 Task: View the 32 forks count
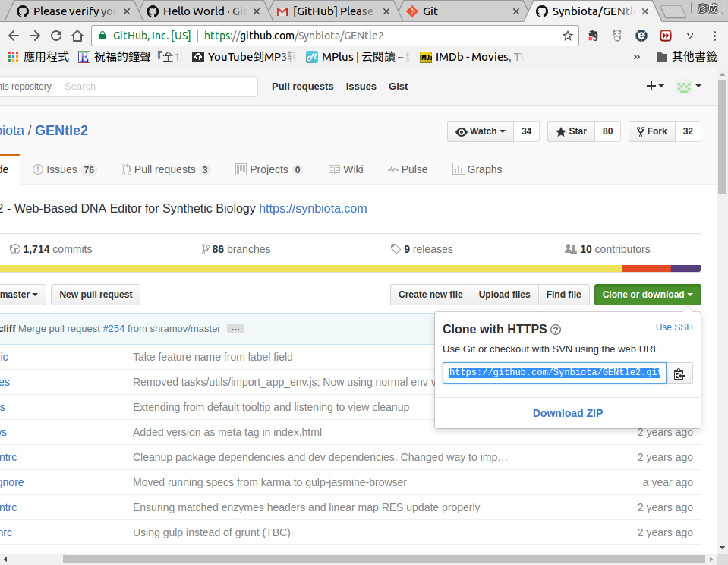[688, 131]
